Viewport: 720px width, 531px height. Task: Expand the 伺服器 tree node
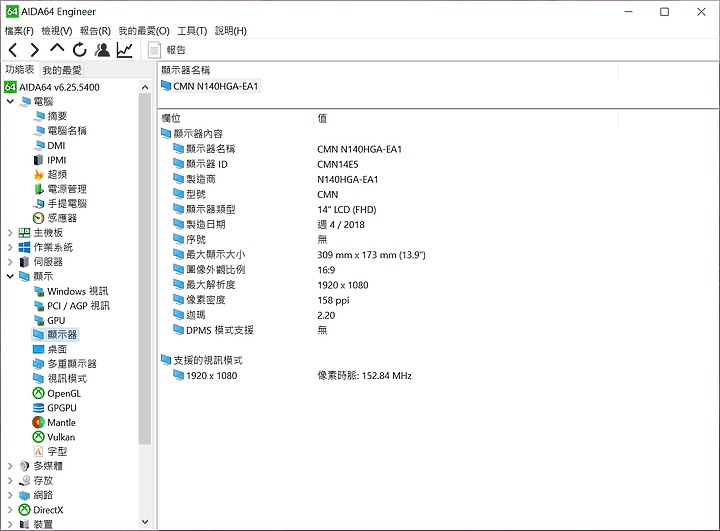tap(10, 262)
